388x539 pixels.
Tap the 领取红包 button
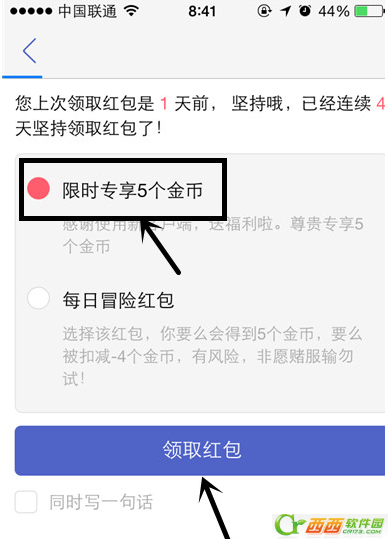200,450
